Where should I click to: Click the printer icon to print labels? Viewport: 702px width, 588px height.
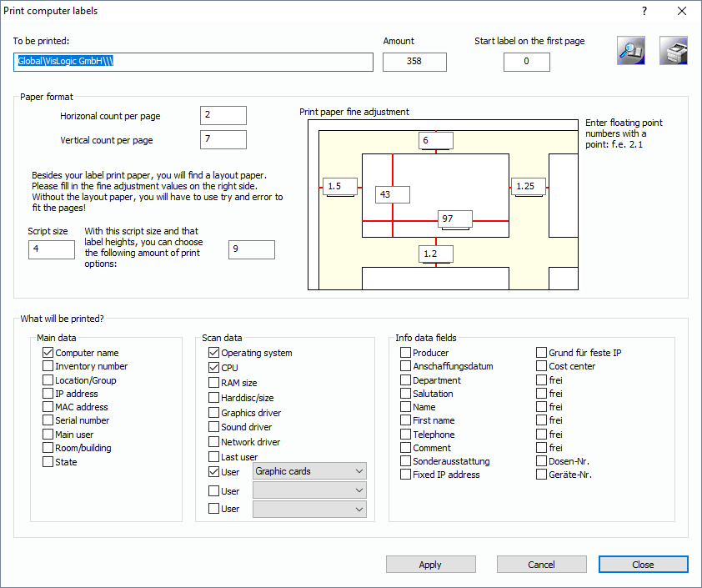674,51
